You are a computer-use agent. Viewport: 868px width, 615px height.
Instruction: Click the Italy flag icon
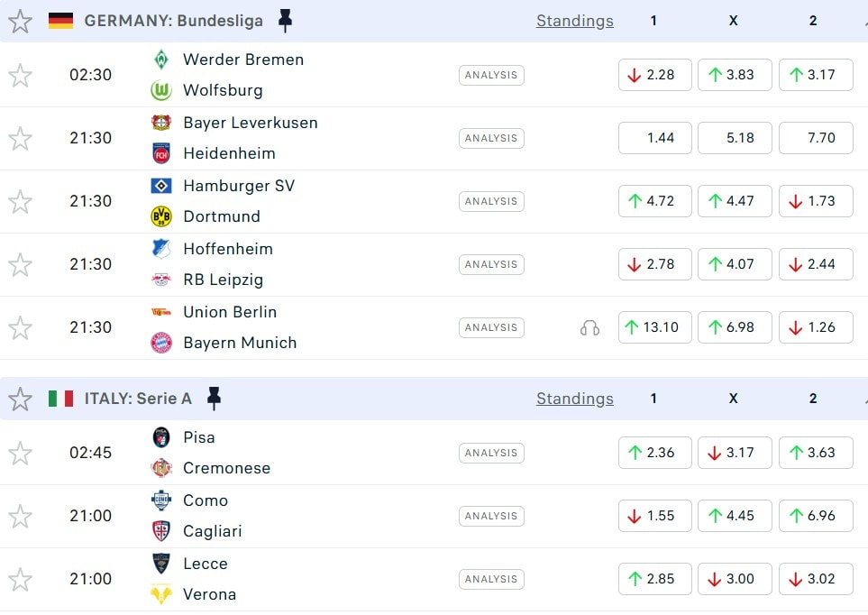point(60,399)
